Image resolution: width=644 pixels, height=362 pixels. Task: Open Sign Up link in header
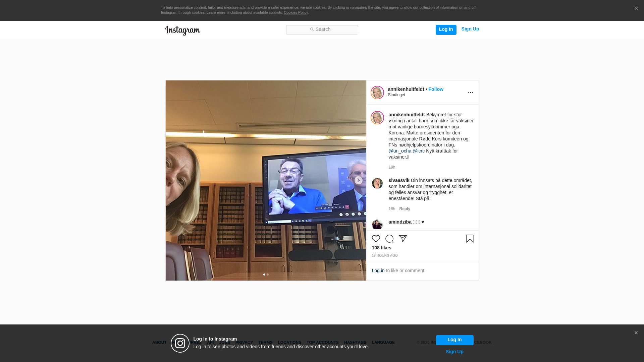(470, 29)
